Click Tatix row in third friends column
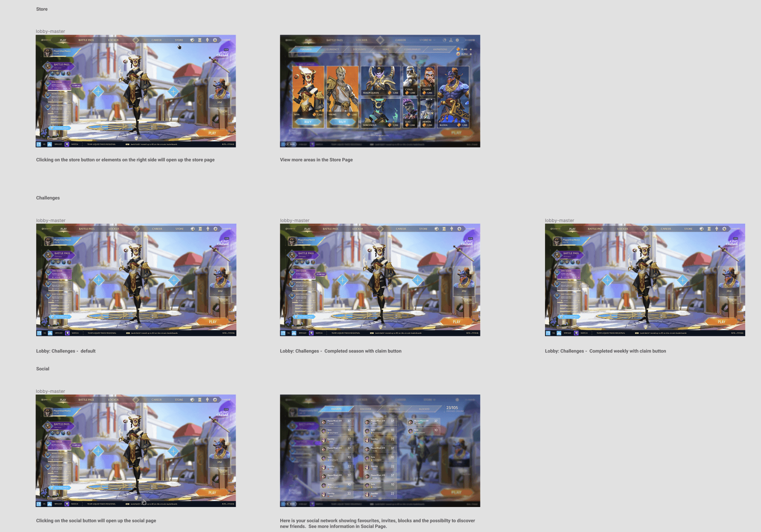Viewport: 761px width, 532px height. point(423,431)
